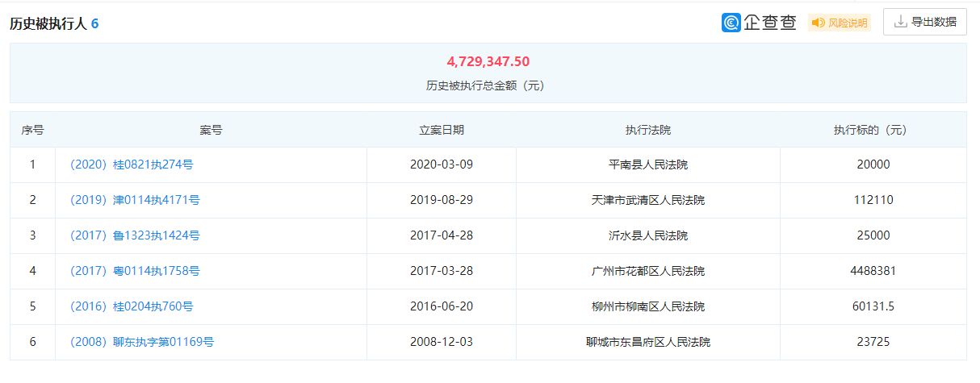Click the 广州市花都区人民法院 court cell
Image resolution: width=980 pixels, height=383 pixels.
coord(648,271)
